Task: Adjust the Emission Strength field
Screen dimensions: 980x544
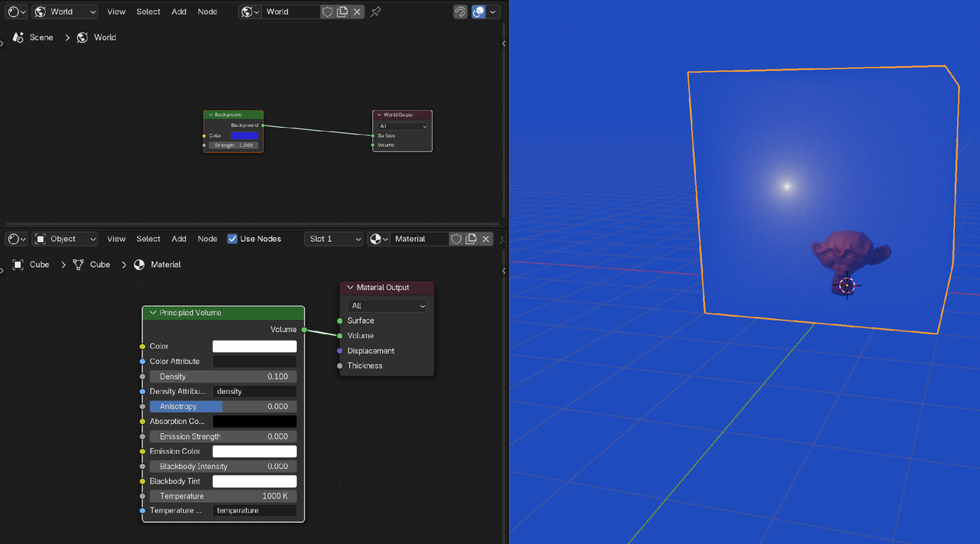Action: [223, 436]
